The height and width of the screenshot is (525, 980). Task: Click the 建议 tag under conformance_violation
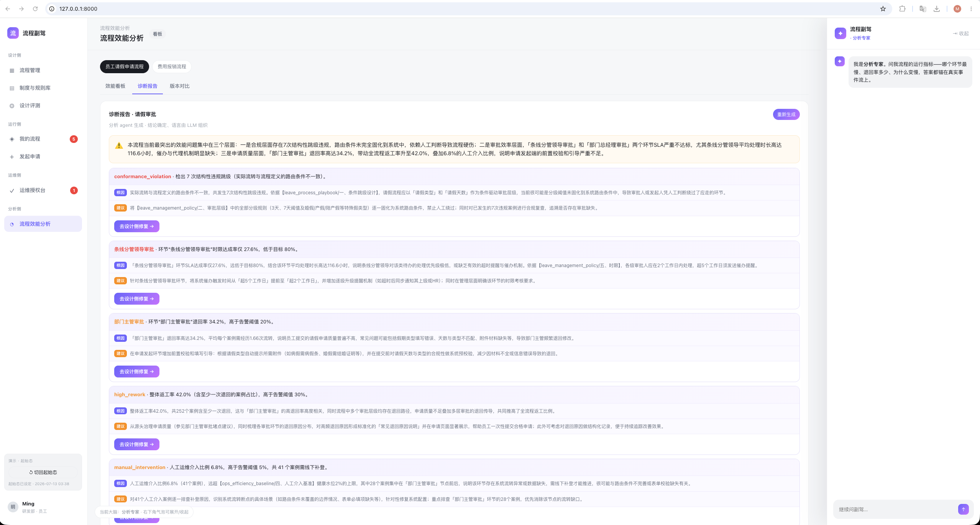(120, 208)
